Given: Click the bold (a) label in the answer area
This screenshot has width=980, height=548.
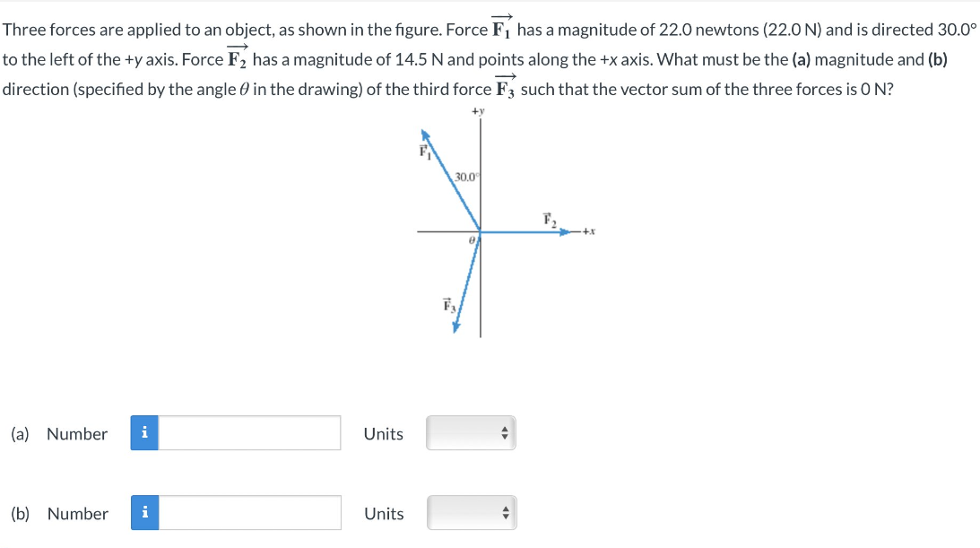Looking at the screenshot, I should [19, 433].
